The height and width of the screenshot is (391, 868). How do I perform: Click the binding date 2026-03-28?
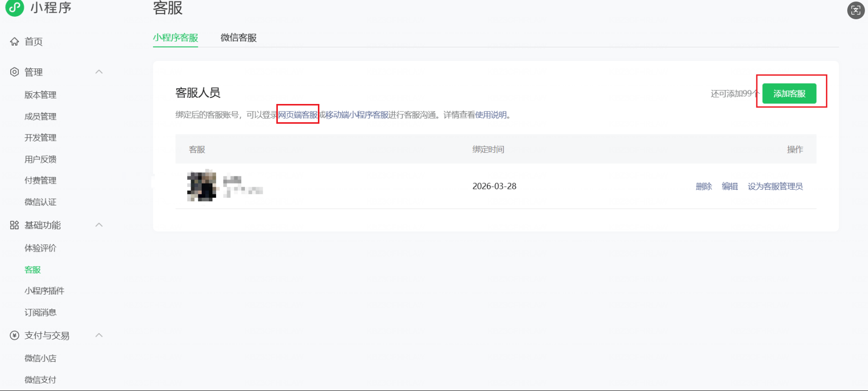pos(494,186)
